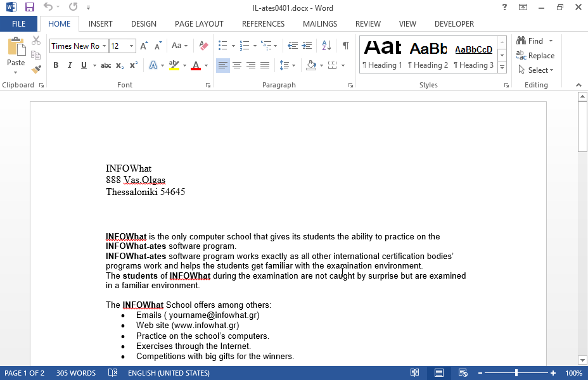This screenshot has width=588, height=380.
Task: Apply the Heading 1 style
Action: pyautogui.click(x=383, y=54)
